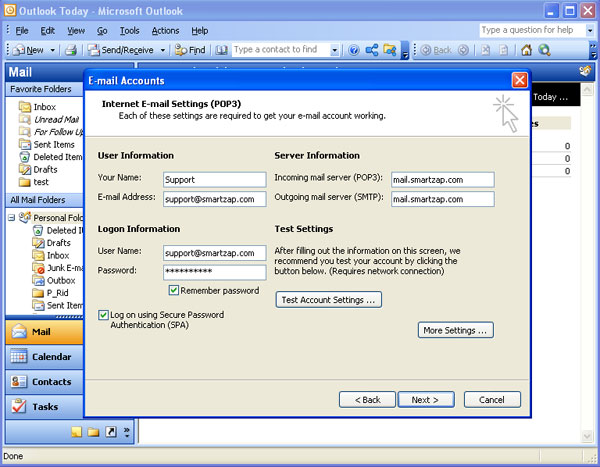Open the Help menu
Image resolution: width=600 pixels, height=467 pixels.
[x=199, y=31]
